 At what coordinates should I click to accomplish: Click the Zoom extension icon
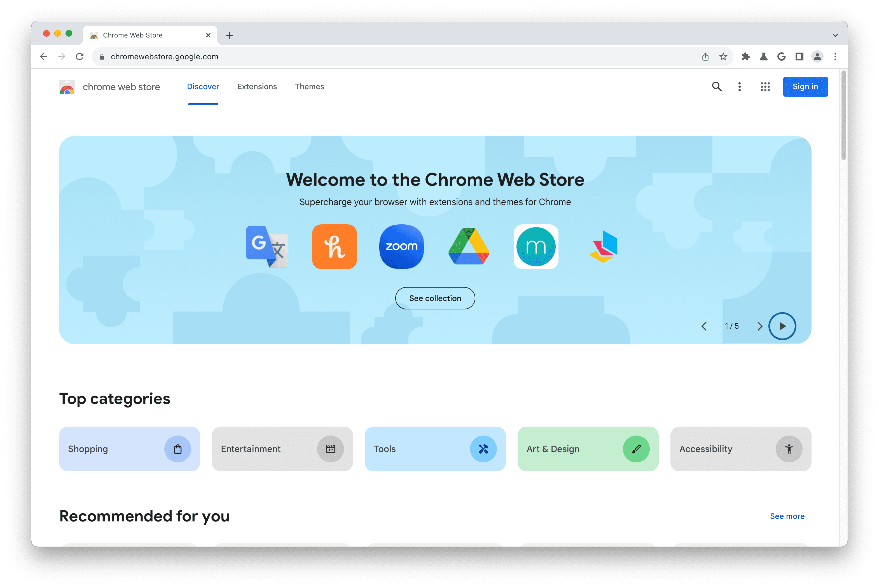(x=401, y=246)
